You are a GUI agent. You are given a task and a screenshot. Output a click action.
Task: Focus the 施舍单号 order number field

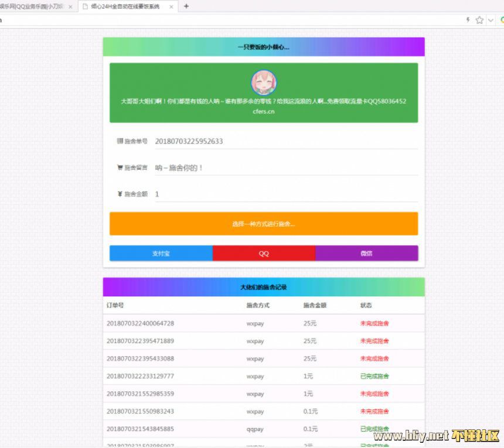click(285, 141)
